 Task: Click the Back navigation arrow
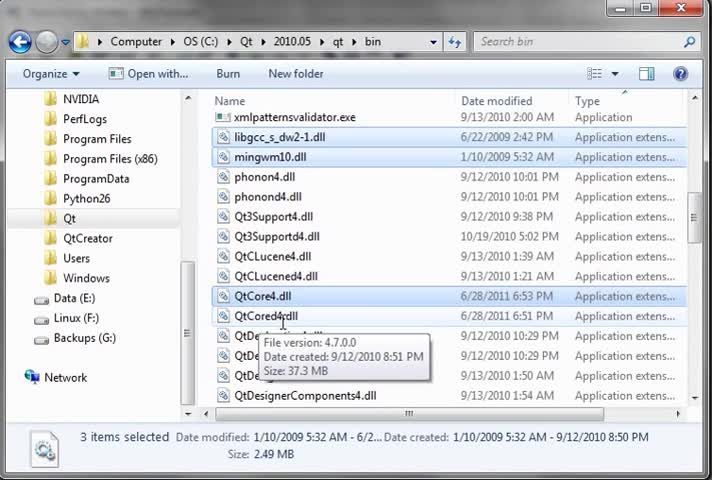coord(20,42)
